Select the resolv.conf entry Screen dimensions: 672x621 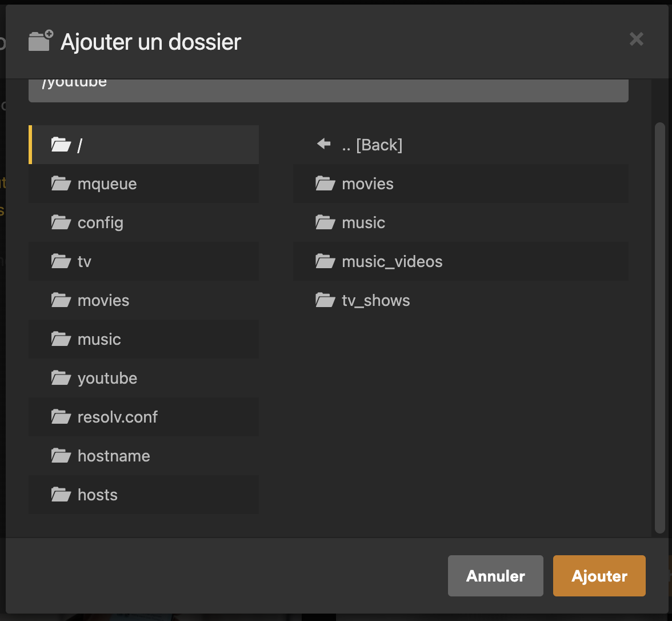tap(117, 417)
